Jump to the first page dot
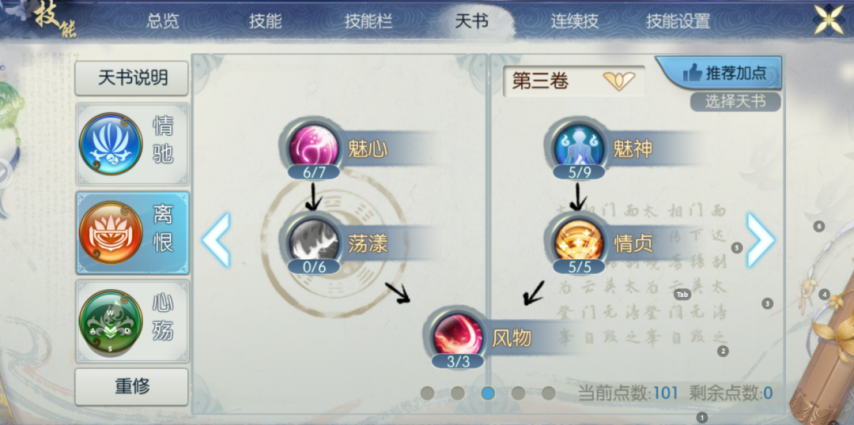 (428, 393)
